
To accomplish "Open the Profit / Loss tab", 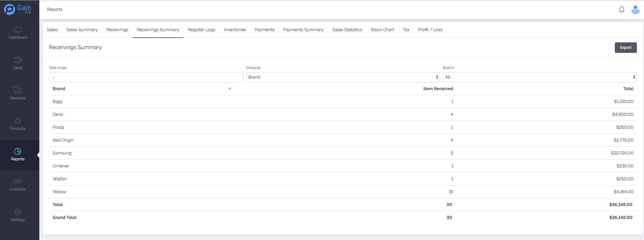I will click(430, 30).
